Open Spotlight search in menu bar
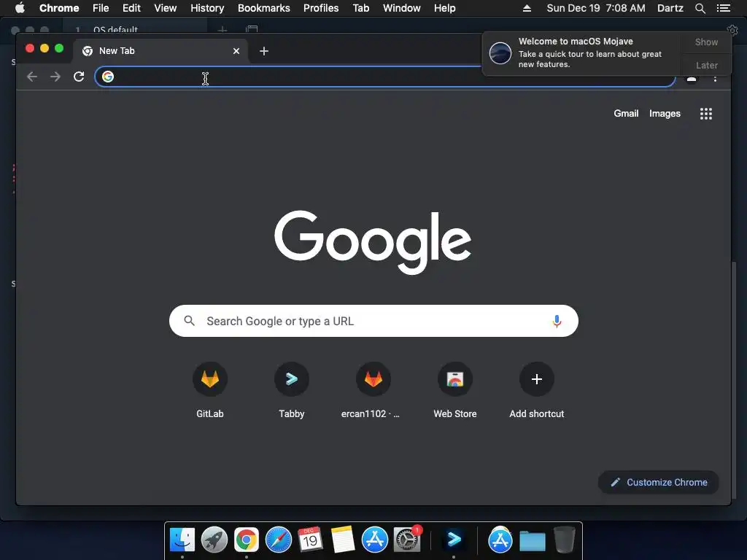Image resolution: width=747 pixels, height=560 pixels. click(700, 8)
